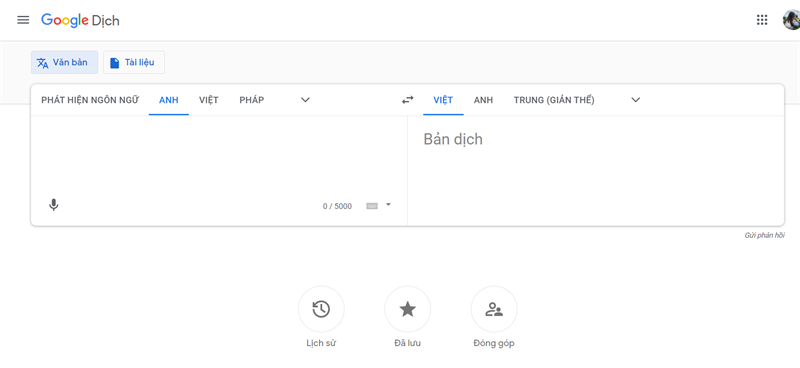Choose Trung (Giản thể) target language
800x368 pixels.
pyautogui.click(x=554, y=100)
